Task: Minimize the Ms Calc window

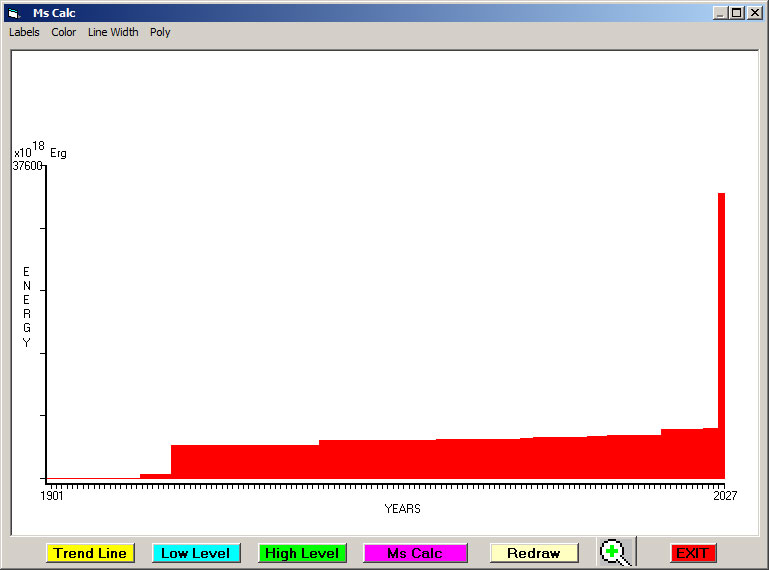Action: [720, 13]
